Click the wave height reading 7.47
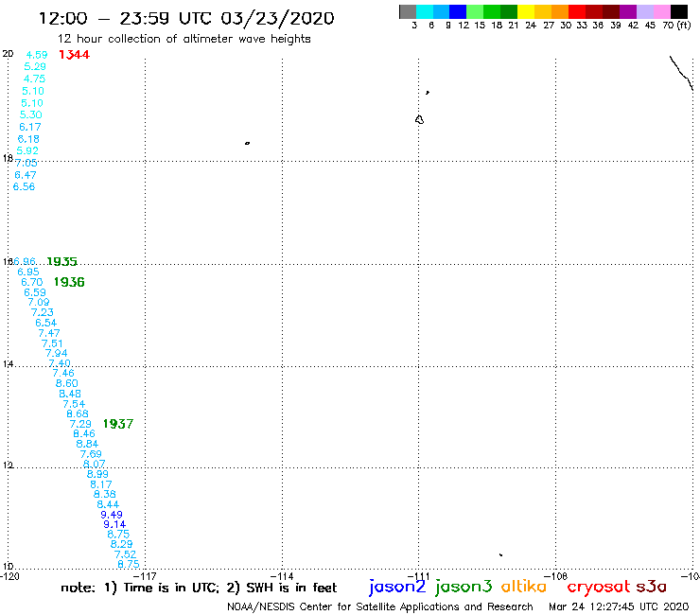This screenshot has height=615, width=700. [x=49, y=333]
